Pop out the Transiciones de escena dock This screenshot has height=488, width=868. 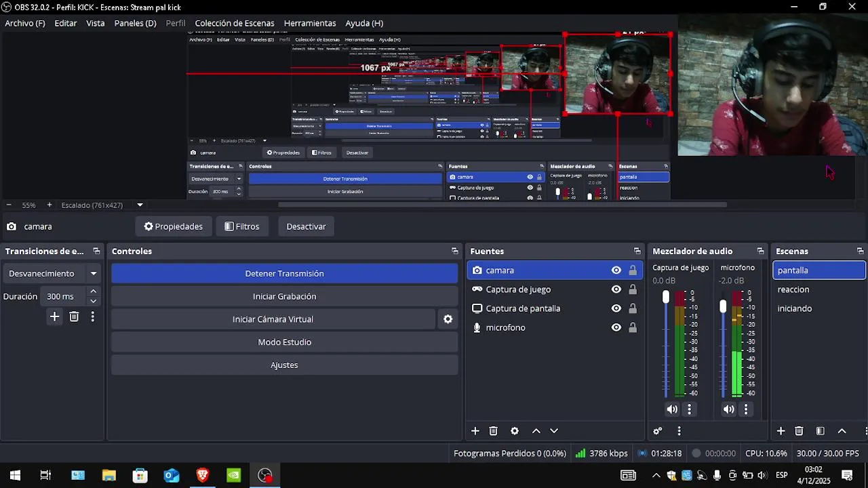(96, 251)
